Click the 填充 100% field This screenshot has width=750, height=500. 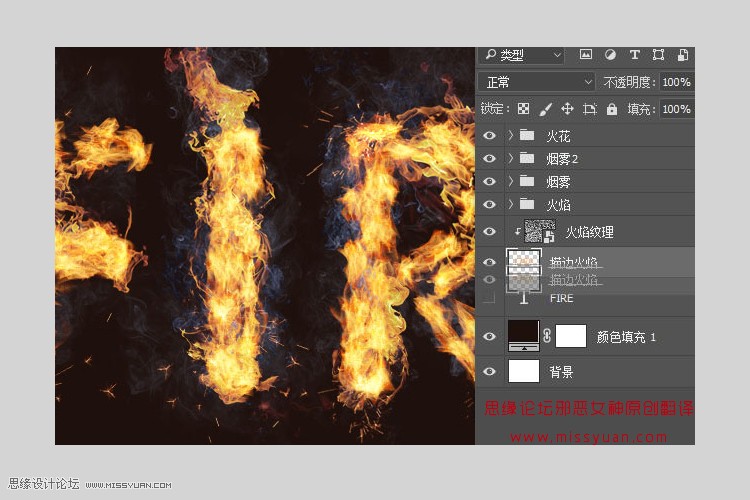click(676, 109)
